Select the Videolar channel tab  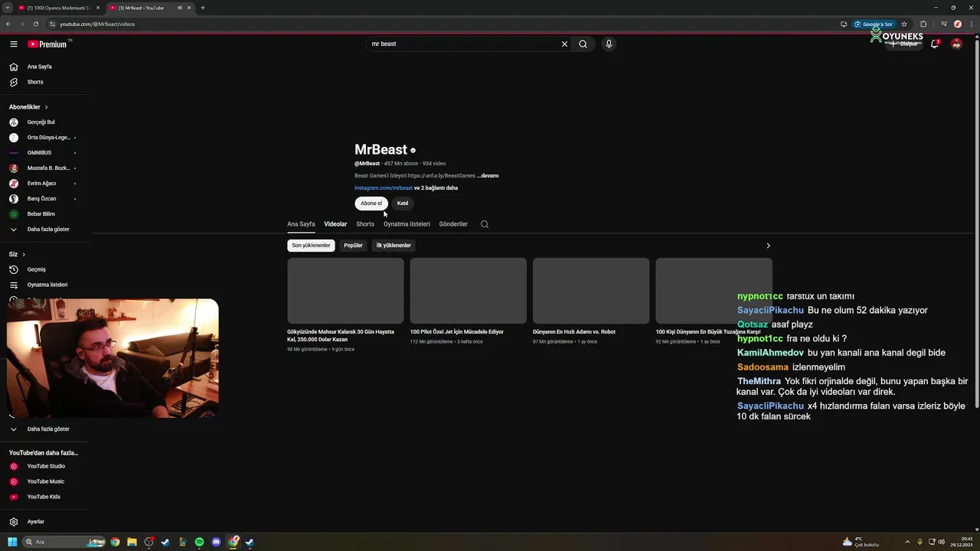(x=335, y=224)
